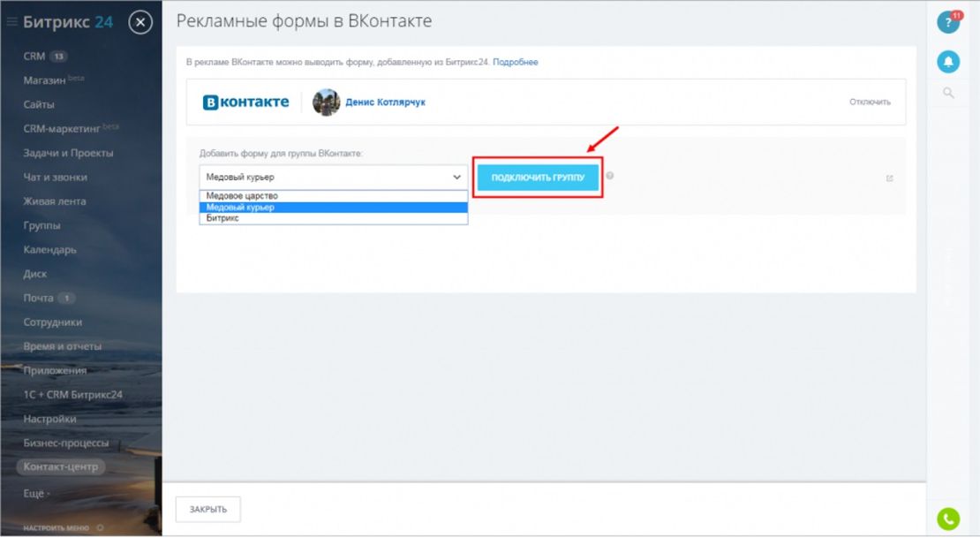
Task: Close the slider panel with X icon
Action: point(140,23)
